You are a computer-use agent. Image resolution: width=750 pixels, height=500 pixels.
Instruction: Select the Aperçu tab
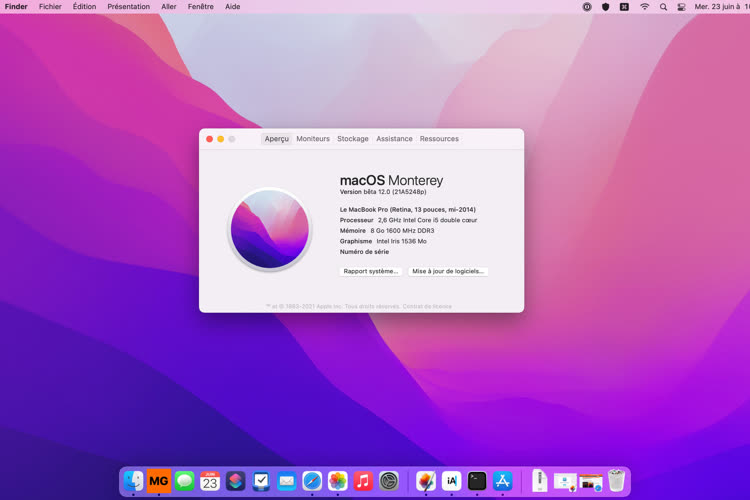[x=276, y=139]
